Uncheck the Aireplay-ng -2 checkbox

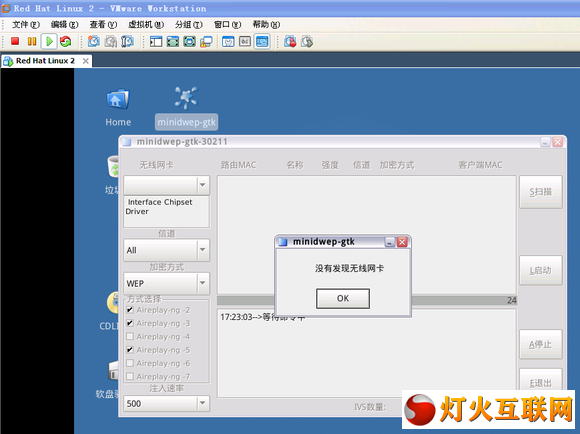tap(130, 310)
